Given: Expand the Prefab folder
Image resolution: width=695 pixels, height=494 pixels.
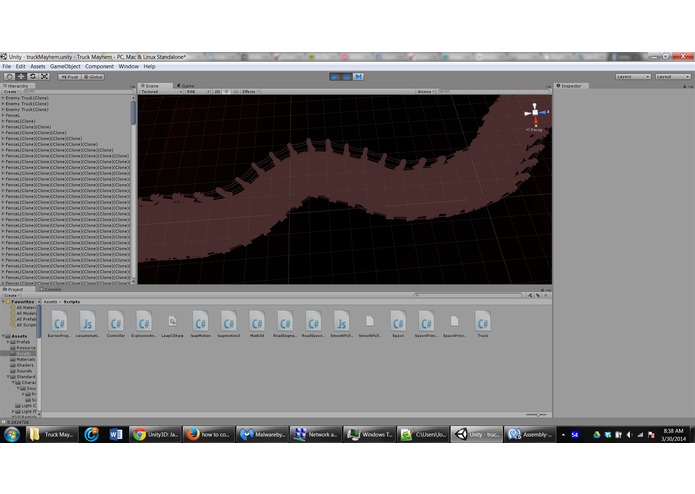Looking at the screenshot, I should (8, 342).
